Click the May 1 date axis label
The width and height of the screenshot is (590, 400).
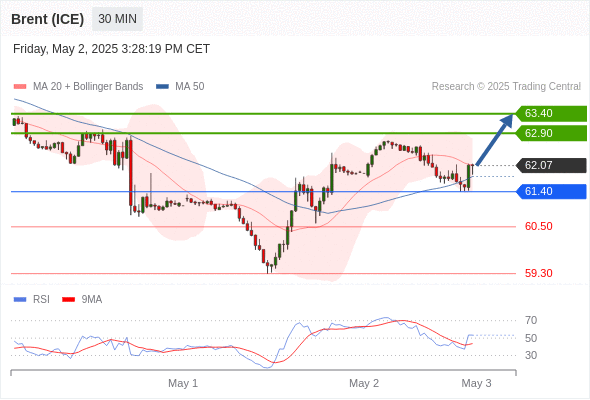(183, 383)
